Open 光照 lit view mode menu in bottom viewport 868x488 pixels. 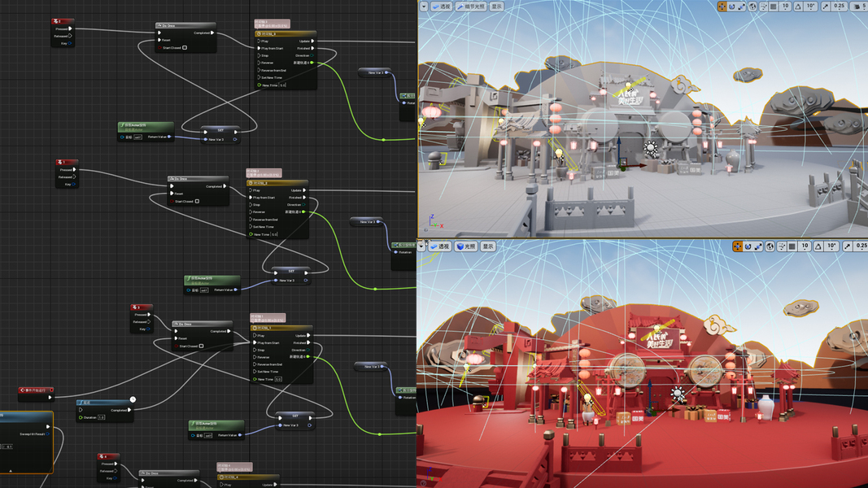coord(466,246)
